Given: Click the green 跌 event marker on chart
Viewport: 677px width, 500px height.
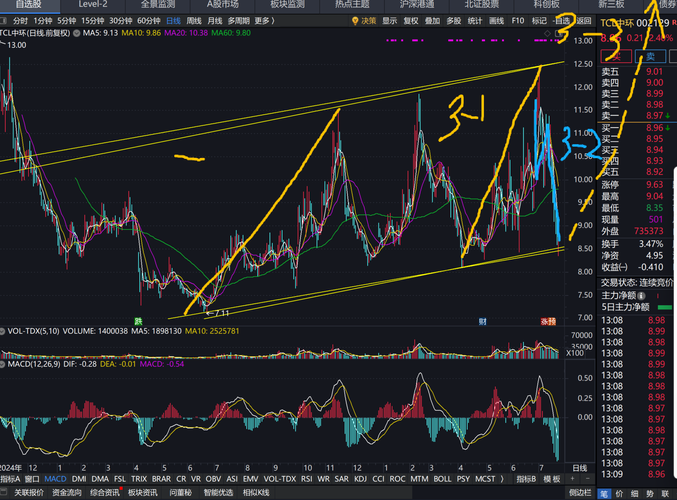Looking at the screenshot, I should [x=138, y=321].
